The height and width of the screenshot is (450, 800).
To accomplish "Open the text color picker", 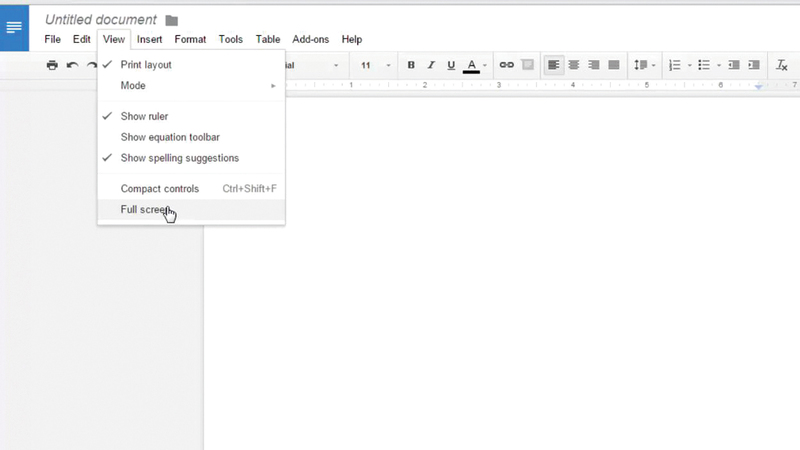I will click(x=473, y=65).
